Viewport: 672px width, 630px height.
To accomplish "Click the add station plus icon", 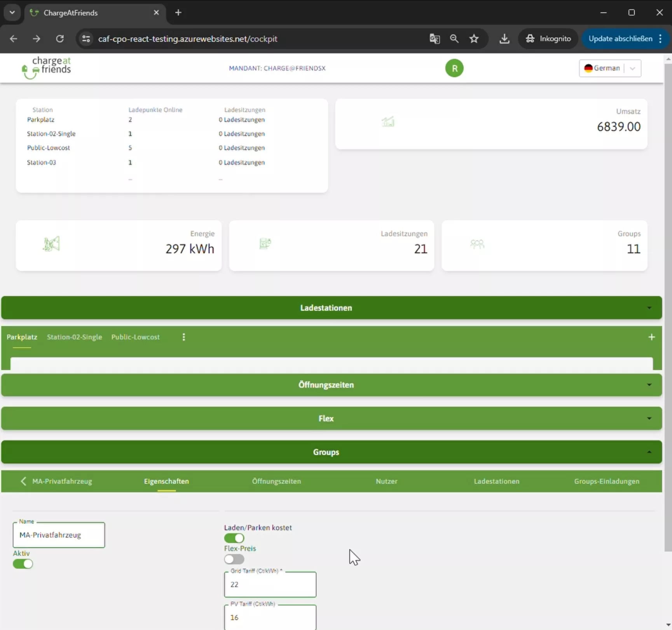I will pyautogui.click(x=651, y=337).
